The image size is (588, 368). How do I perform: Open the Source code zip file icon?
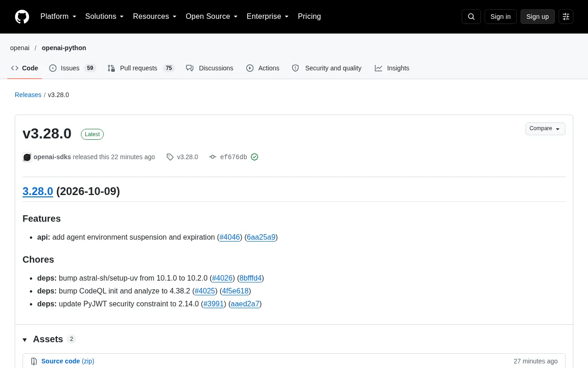click(34, 362)
